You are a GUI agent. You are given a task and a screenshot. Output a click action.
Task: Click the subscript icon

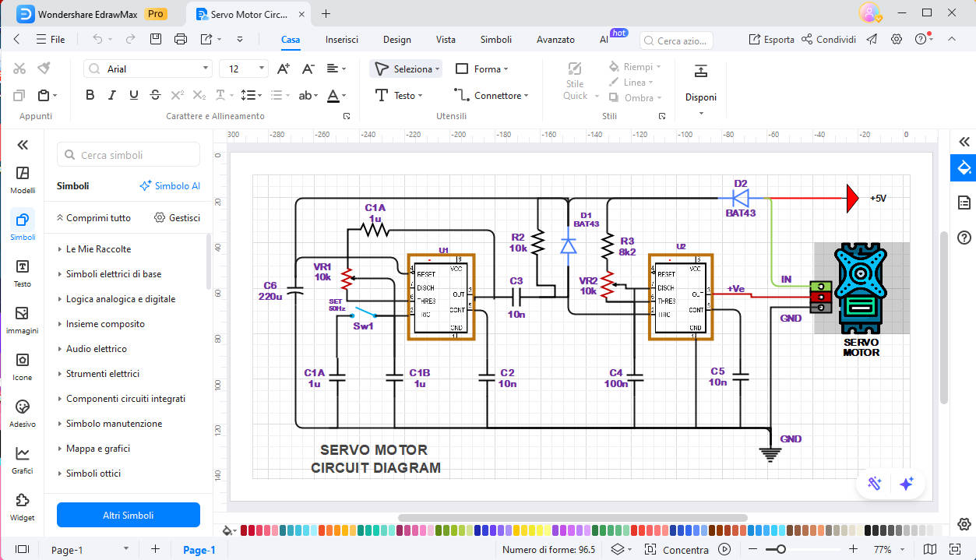(x=199, y=95)
